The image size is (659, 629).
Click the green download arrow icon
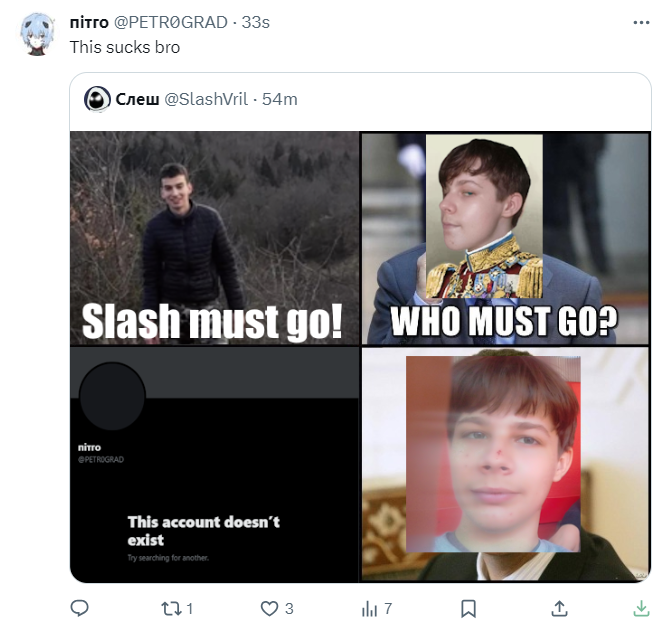(641, 608)
